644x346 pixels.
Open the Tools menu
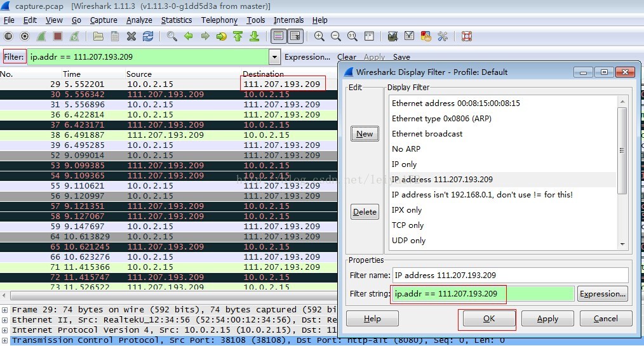(x=256, y=20)
